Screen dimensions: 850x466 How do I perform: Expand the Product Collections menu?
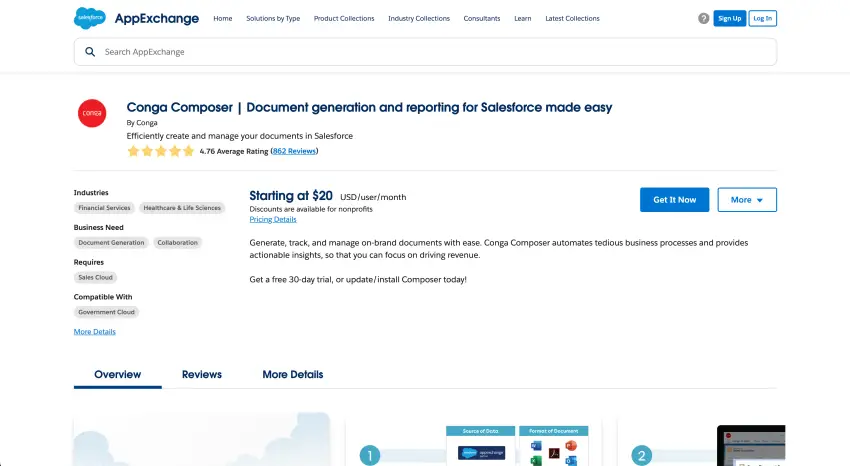344,18
